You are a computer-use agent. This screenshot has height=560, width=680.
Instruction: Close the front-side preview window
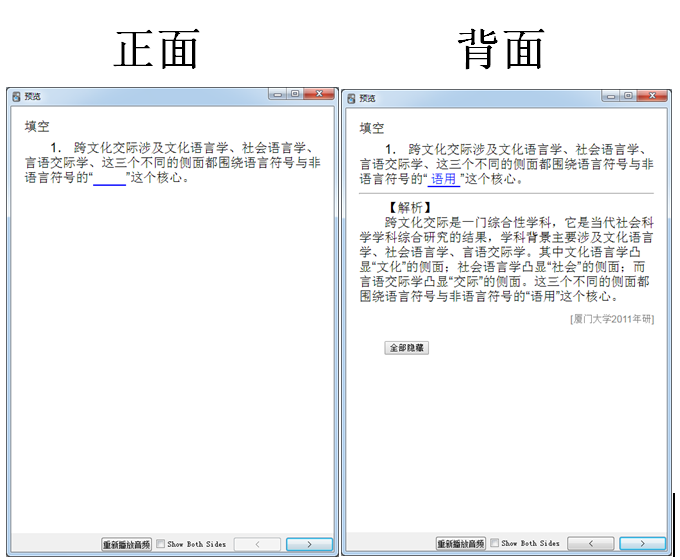coord(319,94)
